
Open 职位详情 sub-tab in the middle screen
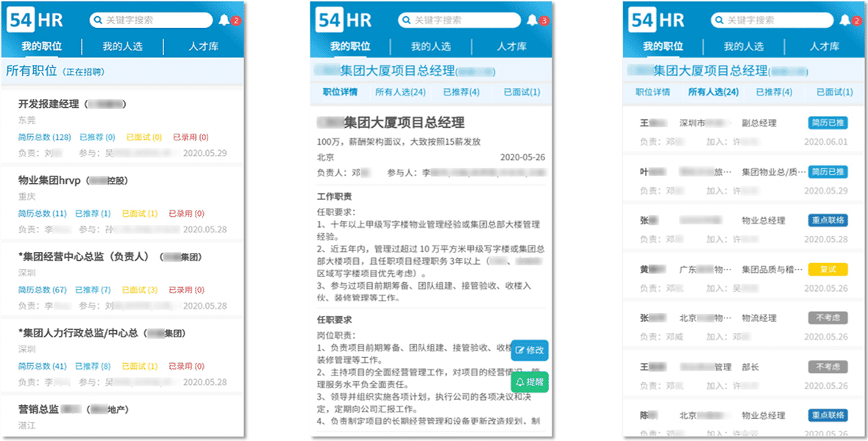pos(340,92)
